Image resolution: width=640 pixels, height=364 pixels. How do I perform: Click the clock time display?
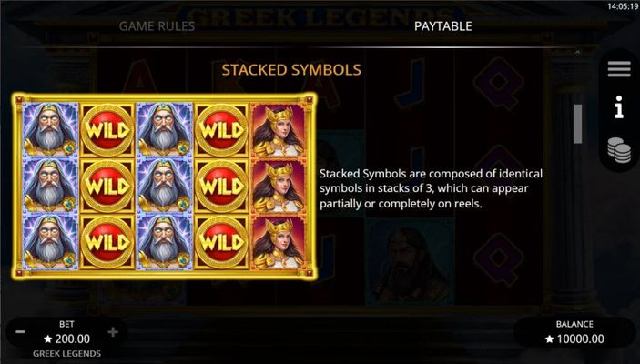(622, 6)
